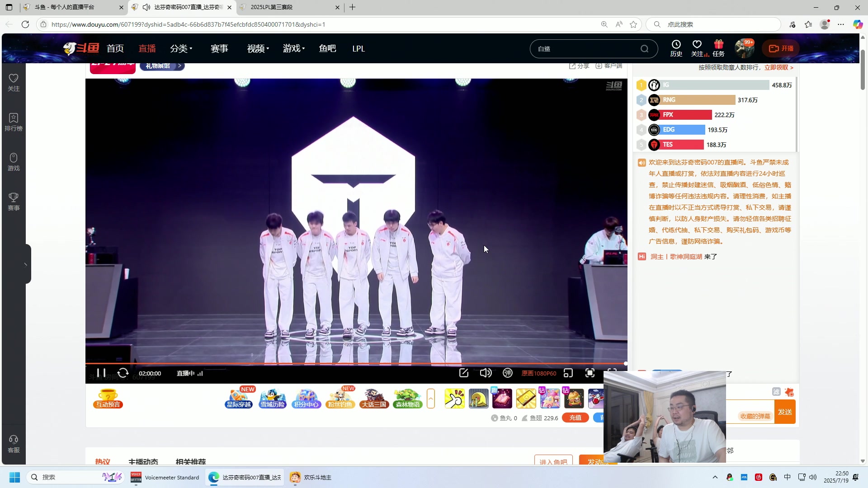Open 互动预言 prediction game
This screenshot has width=868, height=488.
tap(108, 399)
